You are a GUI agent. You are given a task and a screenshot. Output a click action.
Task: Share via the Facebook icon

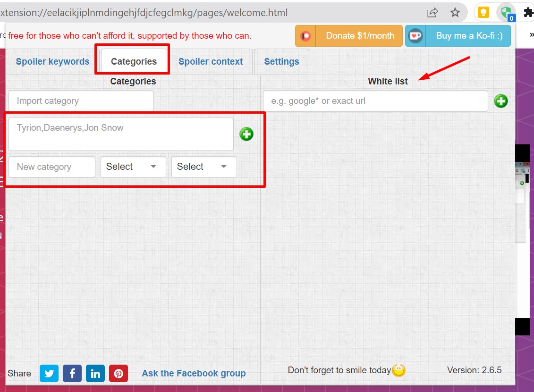tap(72, 373)
